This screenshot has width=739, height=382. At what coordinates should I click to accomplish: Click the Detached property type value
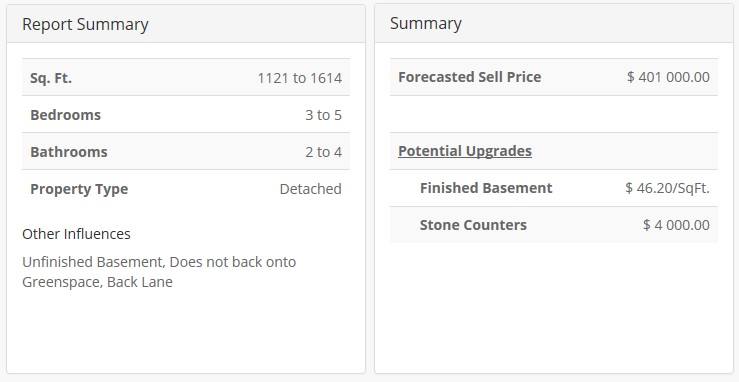coord(311,189)
